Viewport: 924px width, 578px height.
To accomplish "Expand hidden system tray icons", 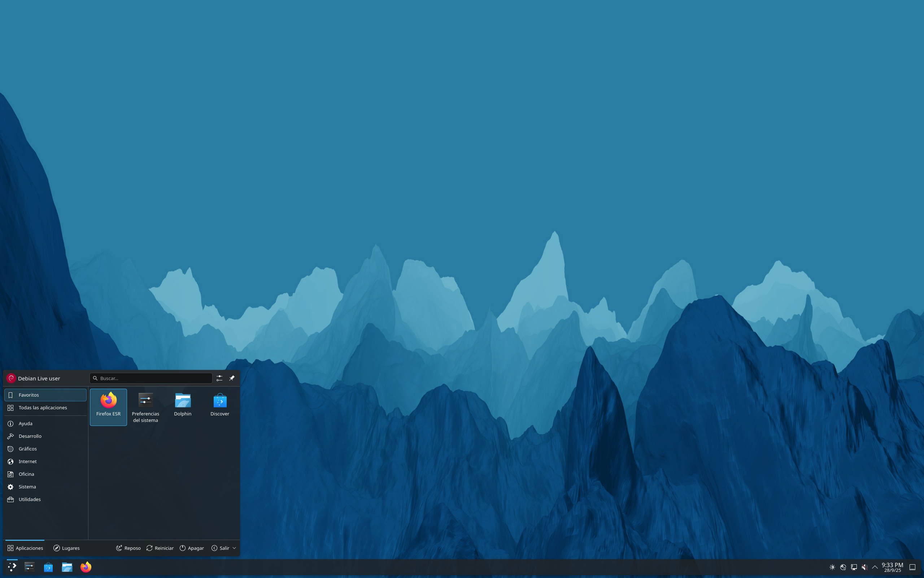I will (x=875, y=567).
